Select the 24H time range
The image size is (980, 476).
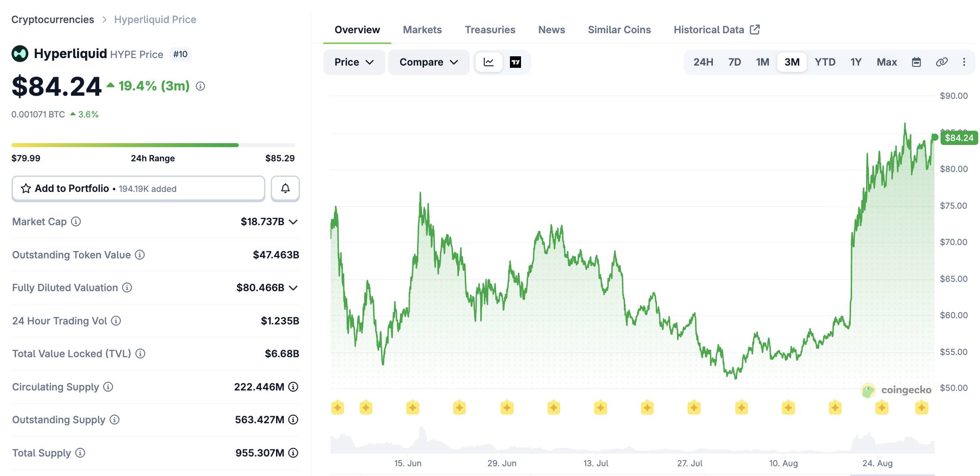pos(703,62)
